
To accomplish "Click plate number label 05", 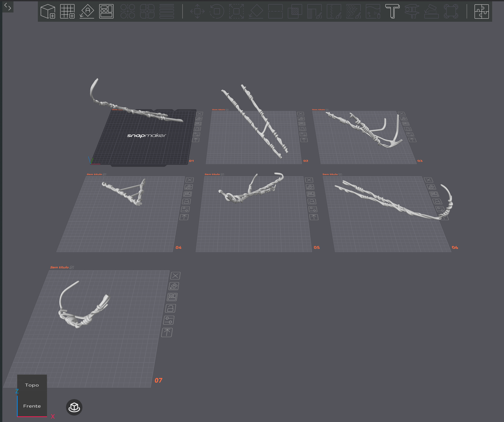I will [317, 248].
